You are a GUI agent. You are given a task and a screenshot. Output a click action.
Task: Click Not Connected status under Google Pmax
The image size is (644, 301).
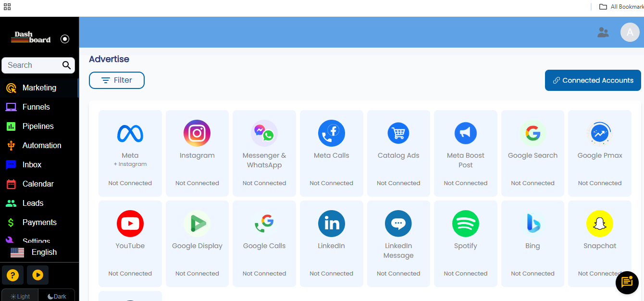pyautogui.click(x=600, y=183)
